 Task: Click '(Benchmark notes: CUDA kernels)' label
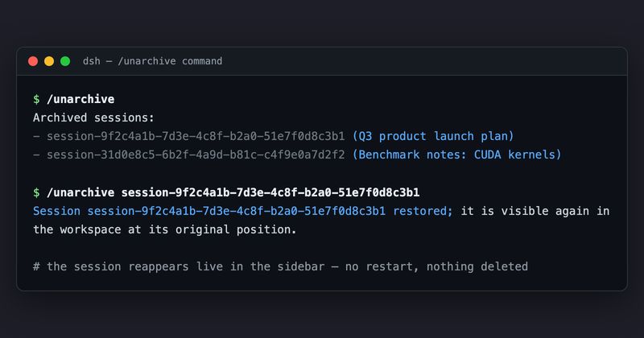pos(456,155)
